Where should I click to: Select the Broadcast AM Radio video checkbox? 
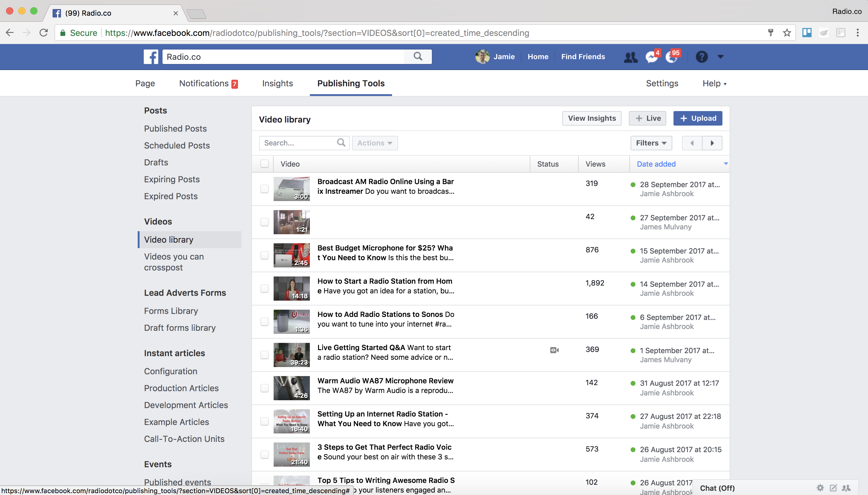point(264,189)
